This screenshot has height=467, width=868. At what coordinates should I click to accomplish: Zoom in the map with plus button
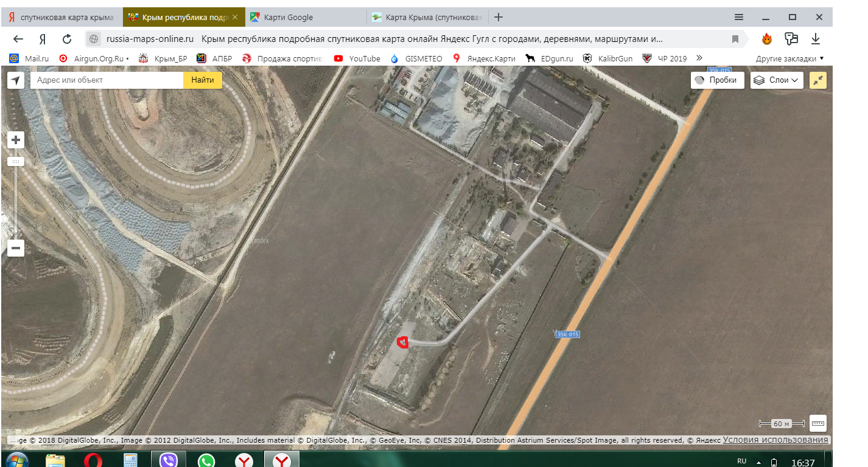click(x=16, y=140)
